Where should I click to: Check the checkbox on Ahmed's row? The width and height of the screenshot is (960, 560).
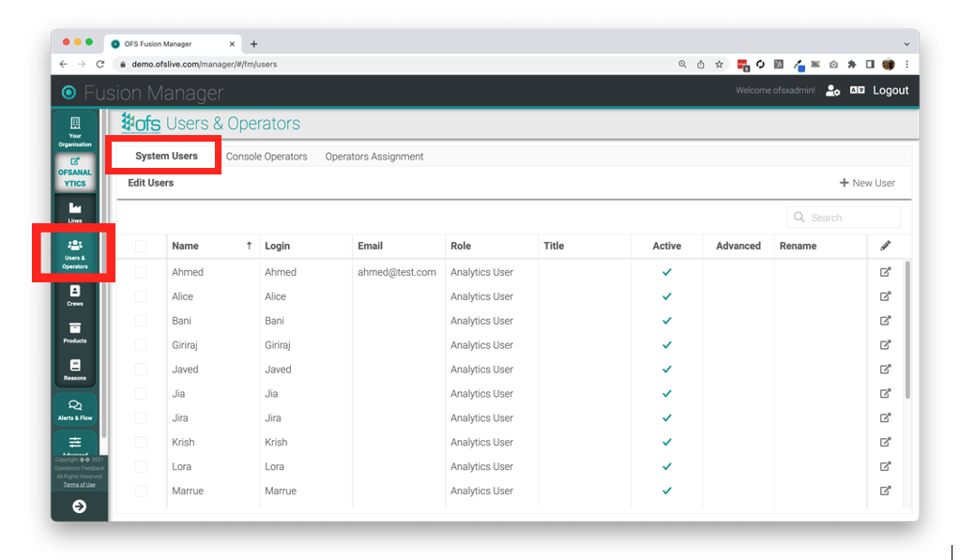142,272
